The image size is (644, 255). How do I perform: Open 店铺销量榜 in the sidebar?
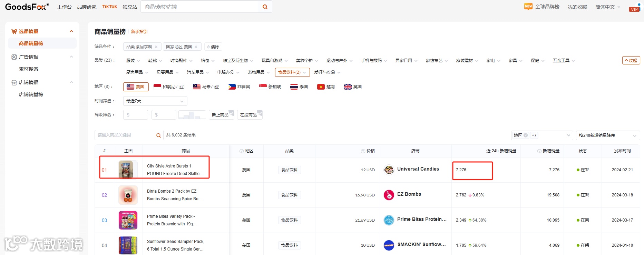(31, 94)
